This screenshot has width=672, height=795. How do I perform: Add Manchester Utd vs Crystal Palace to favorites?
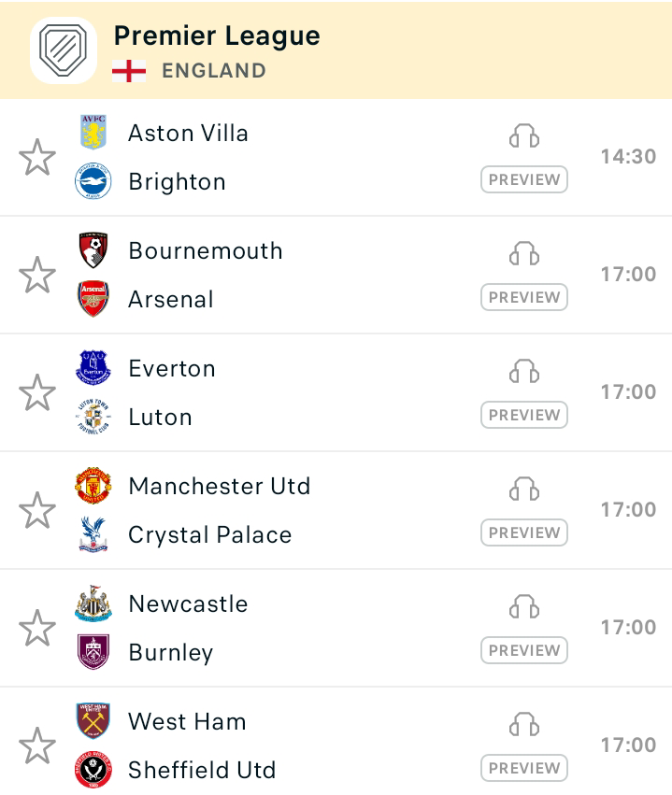[37, 510]
